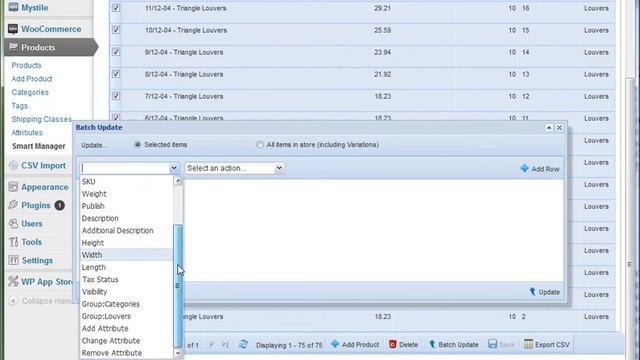Choose Group:Louvers from the list
This screenshot has width=640, height=360.
(x=126, y=316)
